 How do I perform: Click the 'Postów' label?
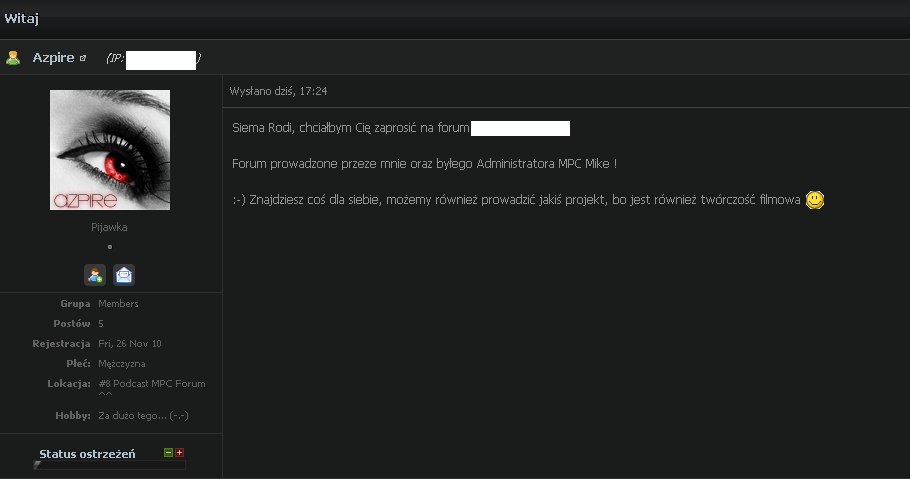[72, 323]
